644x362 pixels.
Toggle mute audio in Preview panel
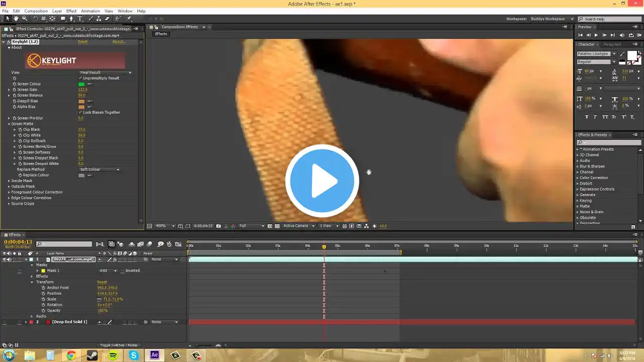[622, 35]
